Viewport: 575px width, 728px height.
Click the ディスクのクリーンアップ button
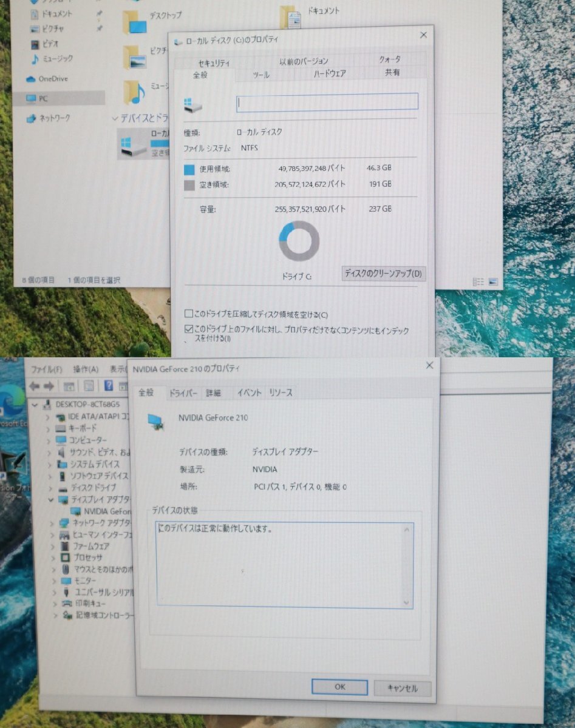383,274
